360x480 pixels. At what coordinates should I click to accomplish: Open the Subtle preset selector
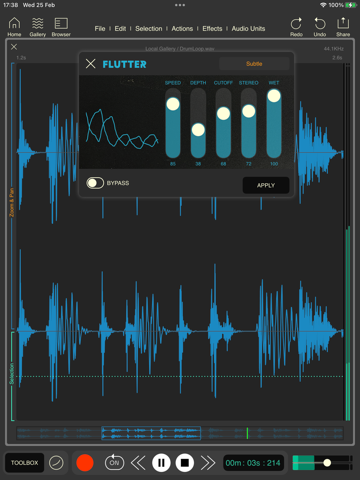tap(254, 64)
